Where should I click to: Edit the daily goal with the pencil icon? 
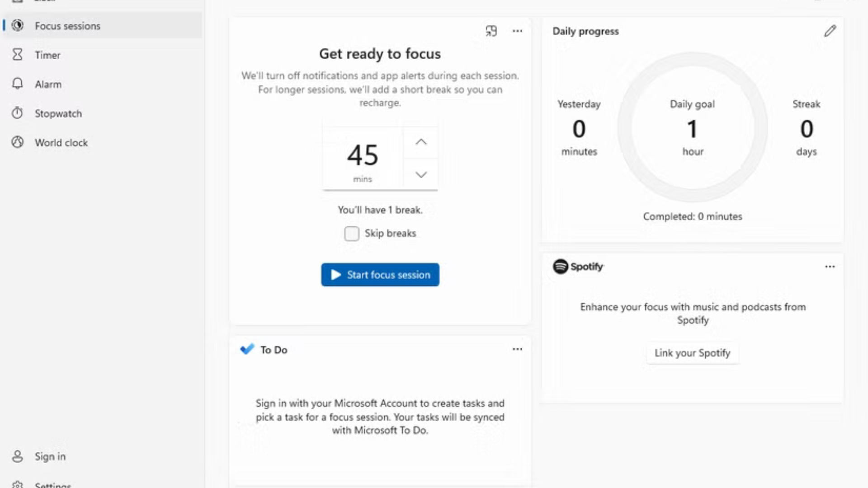[830, 31]
